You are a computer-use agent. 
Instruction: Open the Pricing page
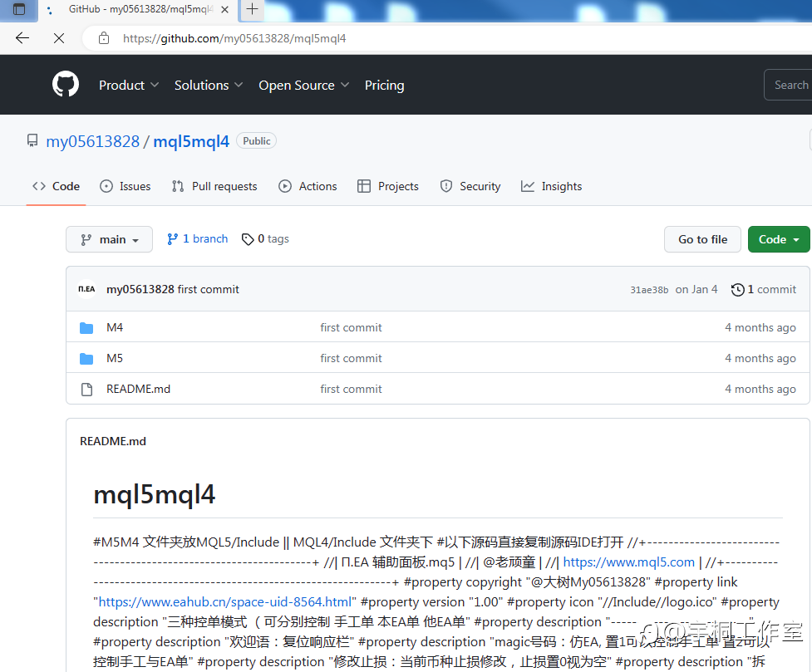[x=384, y=85]
